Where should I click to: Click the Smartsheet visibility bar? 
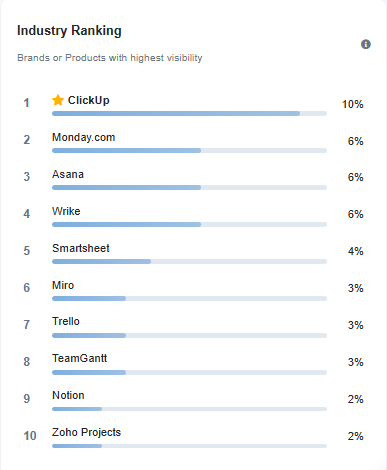click(x=189, y=262)
